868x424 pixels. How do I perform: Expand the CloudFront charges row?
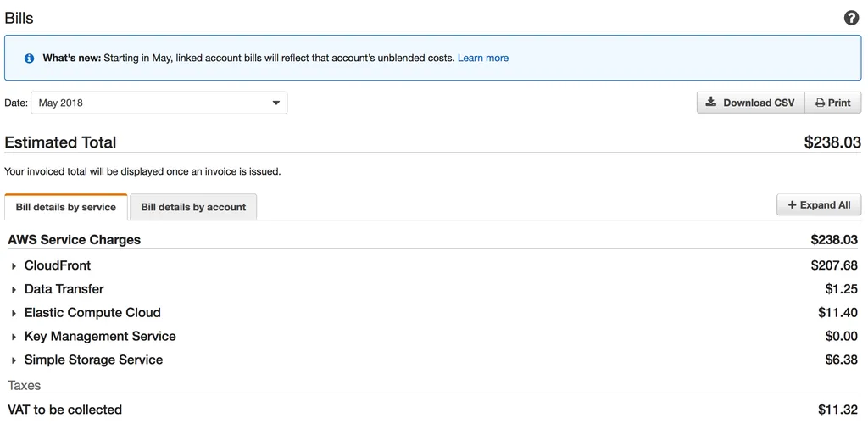(x=14, y=266)
